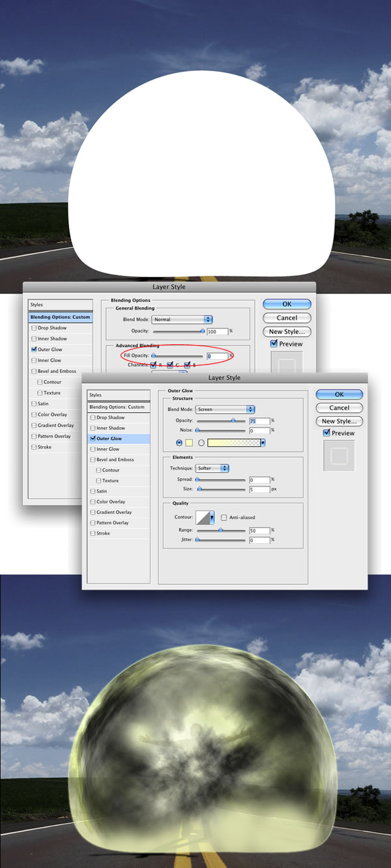Toggle the R channel checkbox
This screenshot has width=391, height=868.
pyautogui.click(x=154, y=365)
